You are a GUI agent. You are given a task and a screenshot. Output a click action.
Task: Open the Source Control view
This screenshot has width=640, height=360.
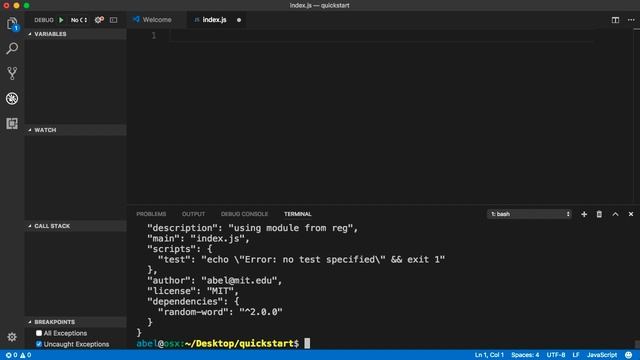click(x=12, y=73)
